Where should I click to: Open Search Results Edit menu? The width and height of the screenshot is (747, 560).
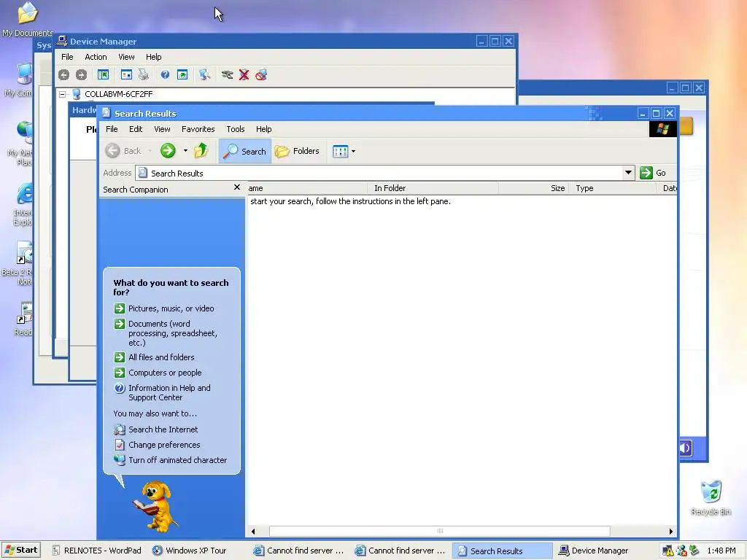pos(136,129)
